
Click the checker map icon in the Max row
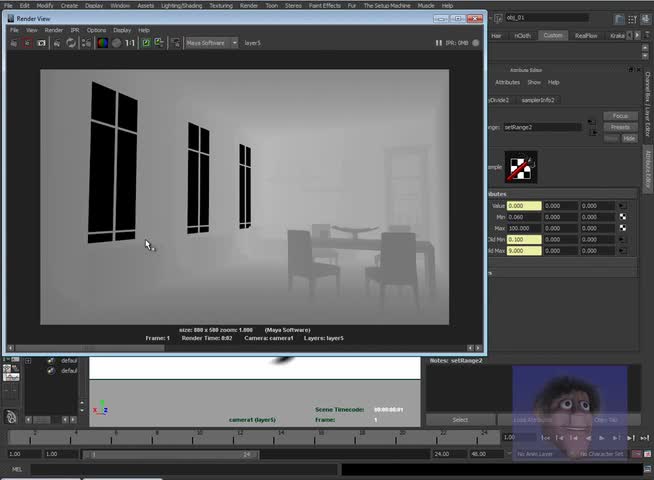pyautogui.click(x=623, y=228)
